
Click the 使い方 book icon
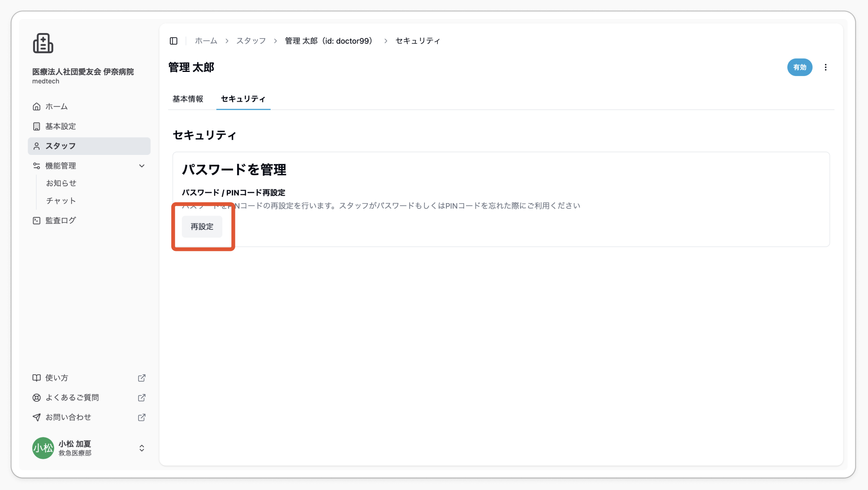pyautogui.click(x=36, y=378)
